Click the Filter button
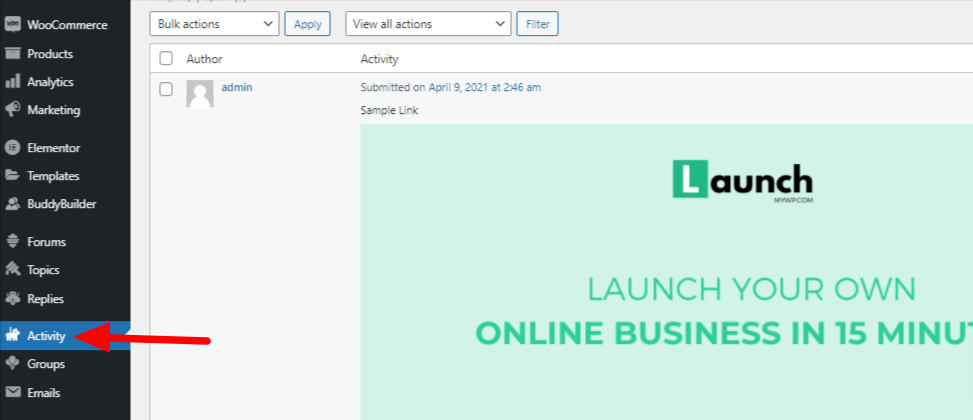This screenshot has width=973, height=420. 537,24
